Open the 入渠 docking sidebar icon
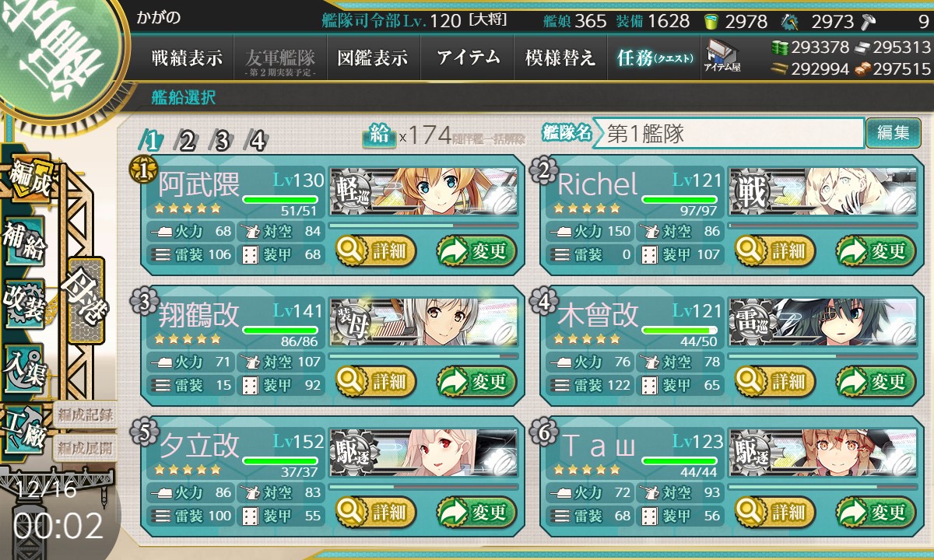 click(x=25, y=364)
